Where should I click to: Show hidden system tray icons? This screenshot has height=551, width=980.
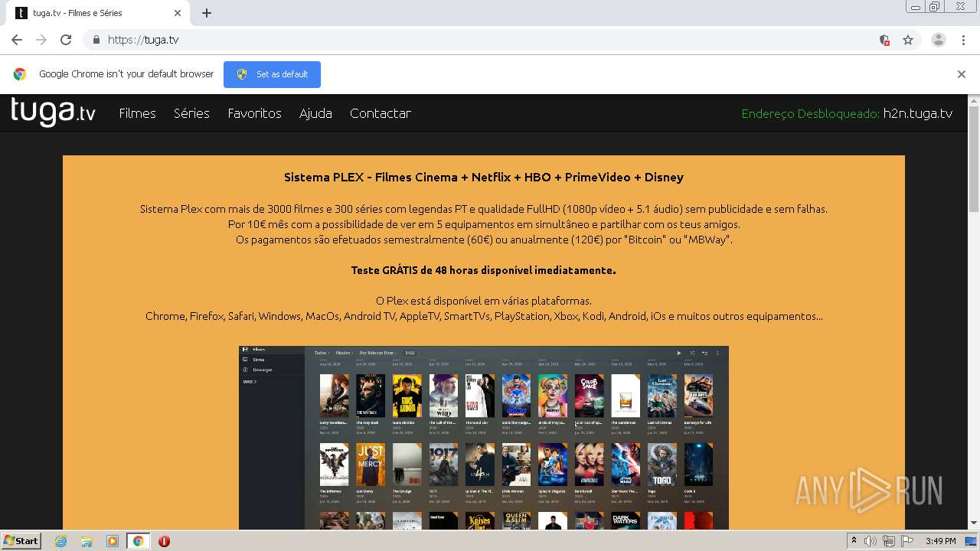click(x=854, y=541)
